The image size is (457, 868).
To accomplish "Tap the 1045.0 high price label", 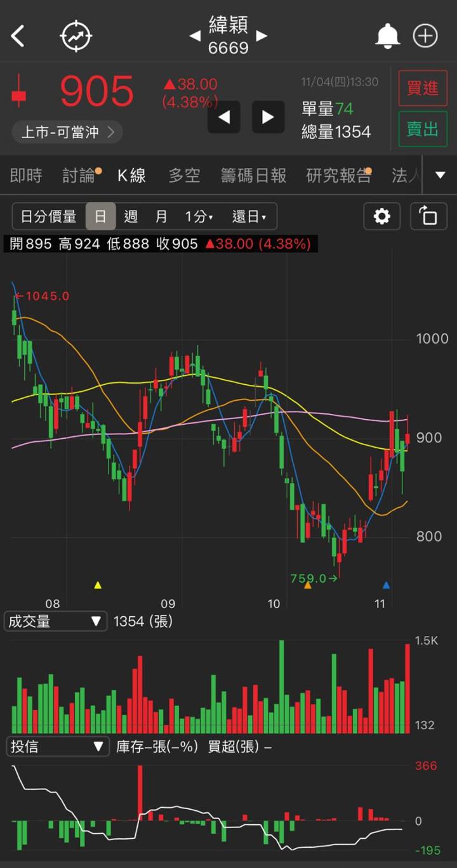I will tap(42, 295).
